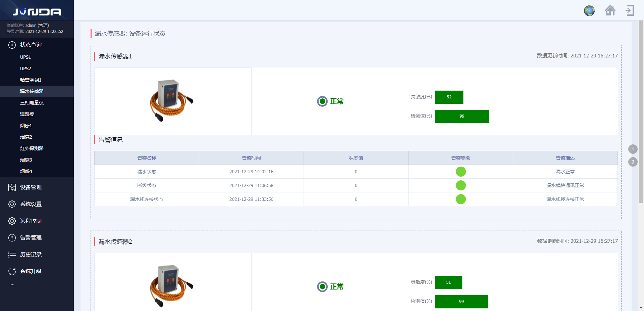
Task: Click sensor 1 normal status radio indicator
Action: point(322,101)
